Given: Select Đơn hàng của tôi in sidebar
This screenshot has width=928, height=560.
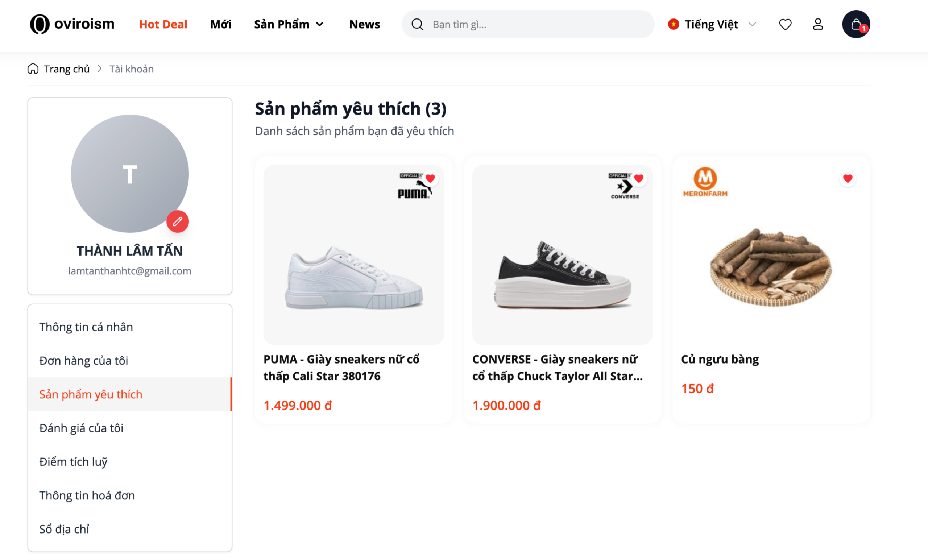Looking at the screenshot, I should [84, 360].
